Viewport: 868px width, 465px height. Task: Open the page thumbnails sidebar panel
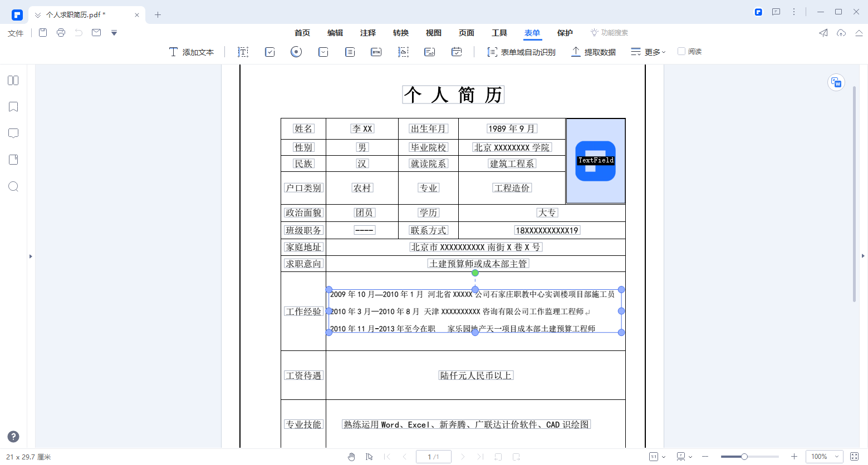(13, 80)
